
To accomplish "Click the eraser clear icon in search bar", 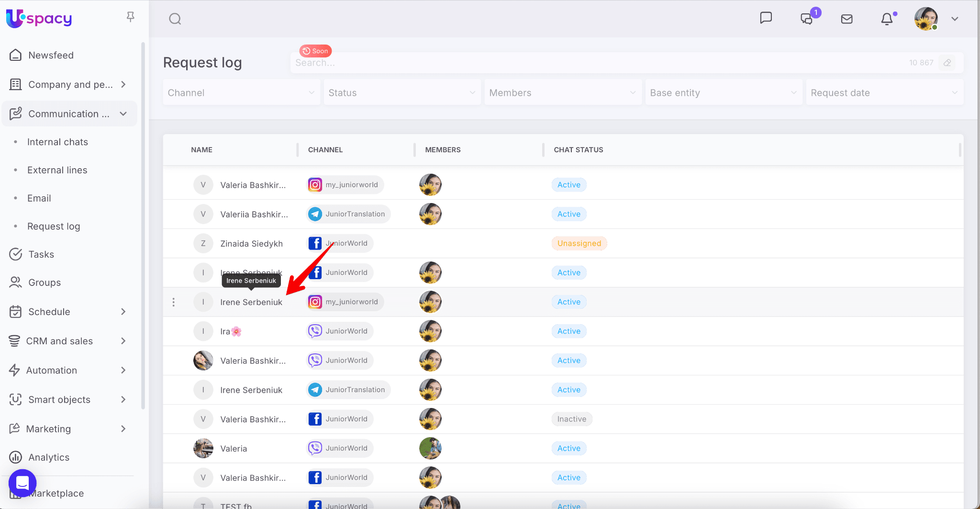I will click(947, 63).
